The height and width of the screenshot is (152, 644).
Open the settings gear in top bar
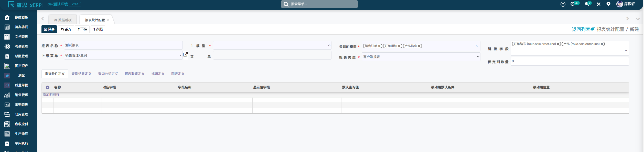608,4
